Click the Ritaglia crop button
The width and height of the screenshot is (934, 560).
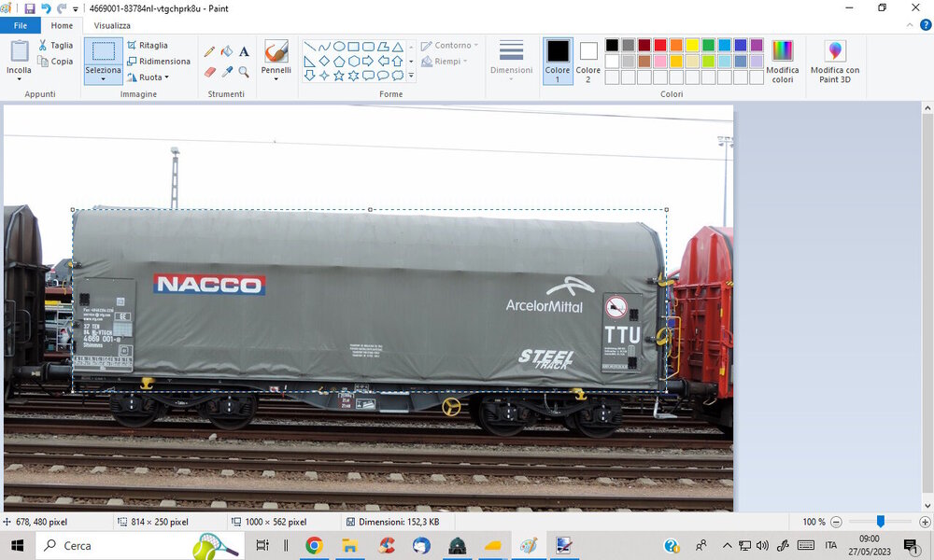click(148, 45)
